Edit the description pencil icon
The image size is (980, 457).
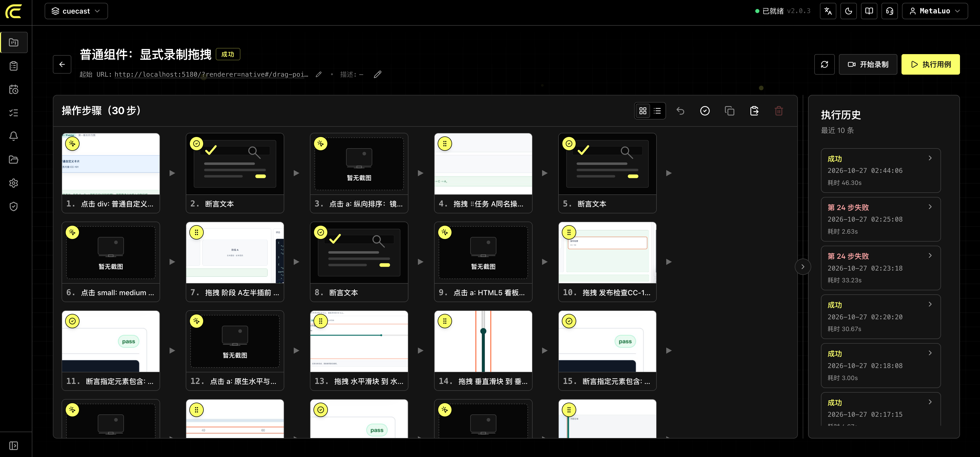coord(377,75)
